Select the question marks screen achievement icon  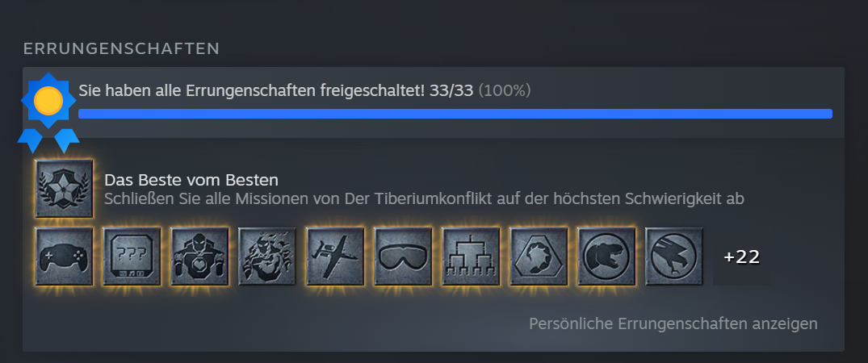[x=132, y=257]
